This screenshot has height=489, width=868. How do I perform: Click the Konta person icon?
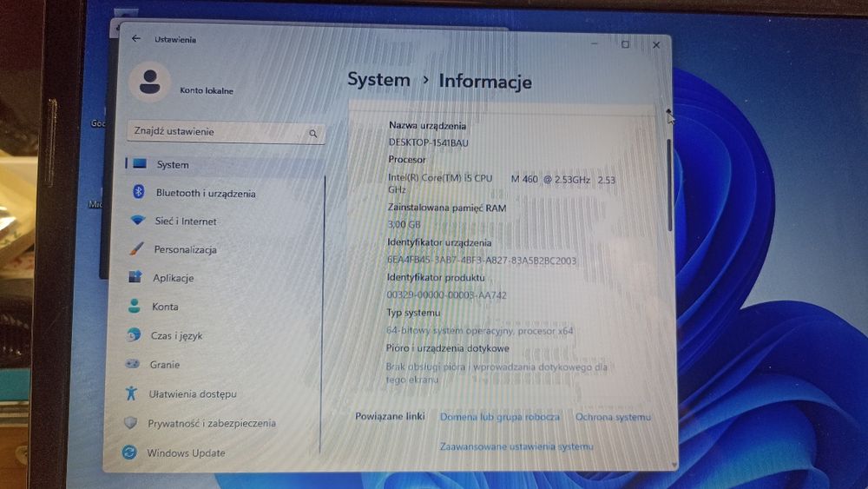pos(134,306)
